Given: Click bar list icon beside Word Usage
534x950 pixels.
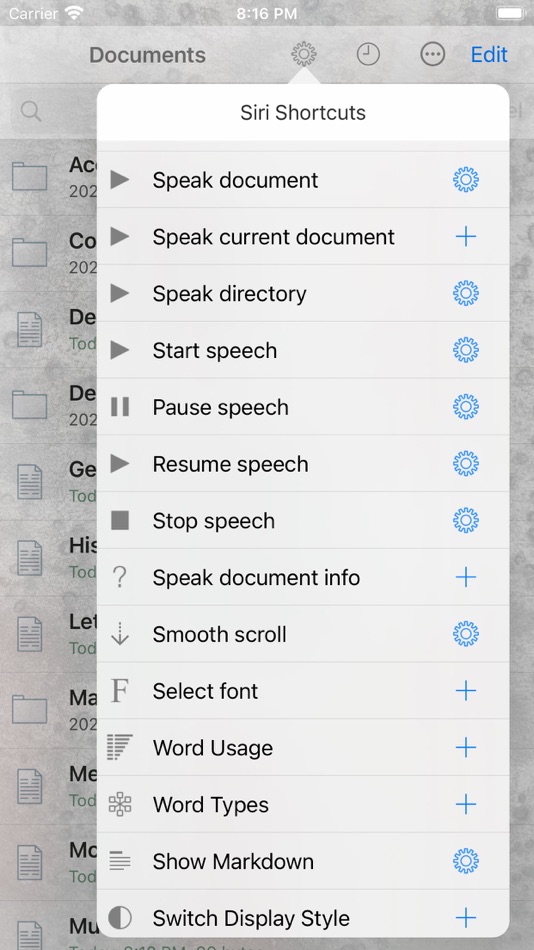Looking at the screenshot, I should [x=120, y=748].
